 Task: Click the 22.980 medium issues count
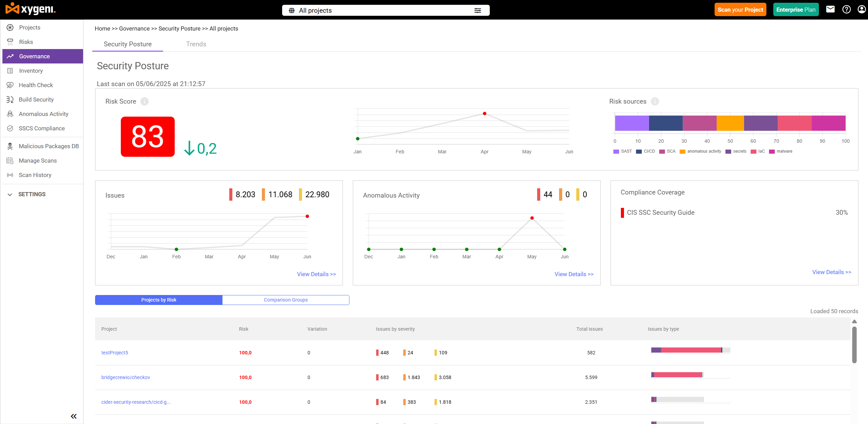317,195
